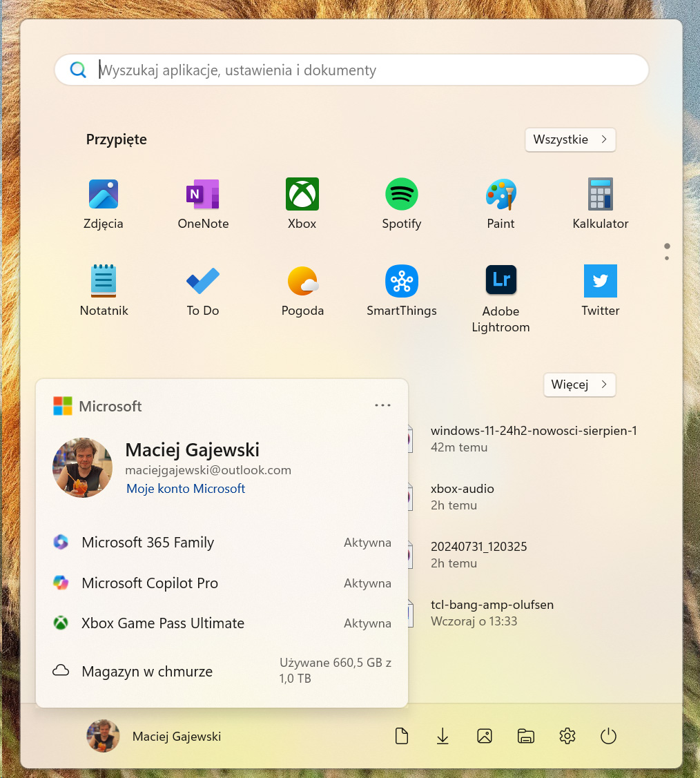
Task: Click Aktywna status next to Microsoft Copilot Pro
Action: [367, 583]
